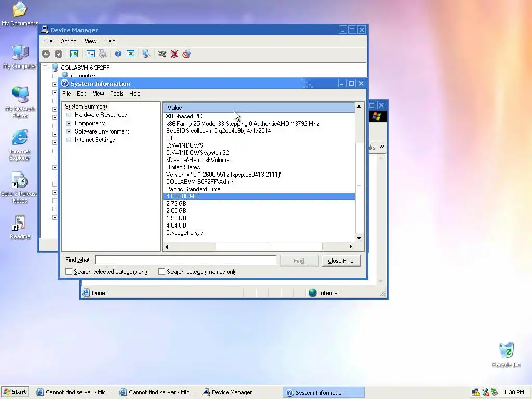
Task: Open Action menu in Device Manager
Action: pyautogui.click(x=69, y=41)
